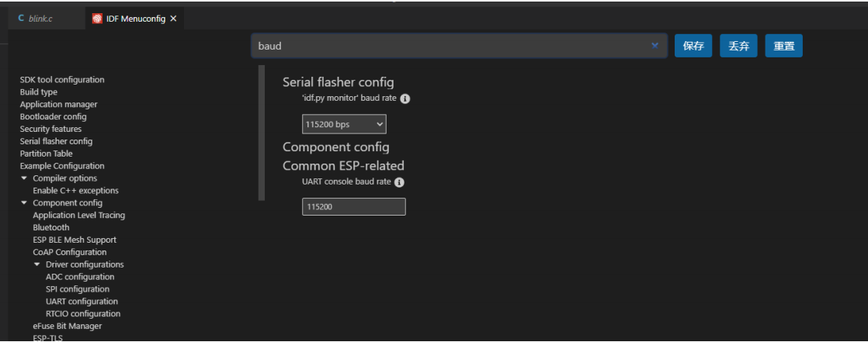Viewport: 868px width, 342px height.
Task: Click the Component config heading in results
Action: [x=336, y=147]
